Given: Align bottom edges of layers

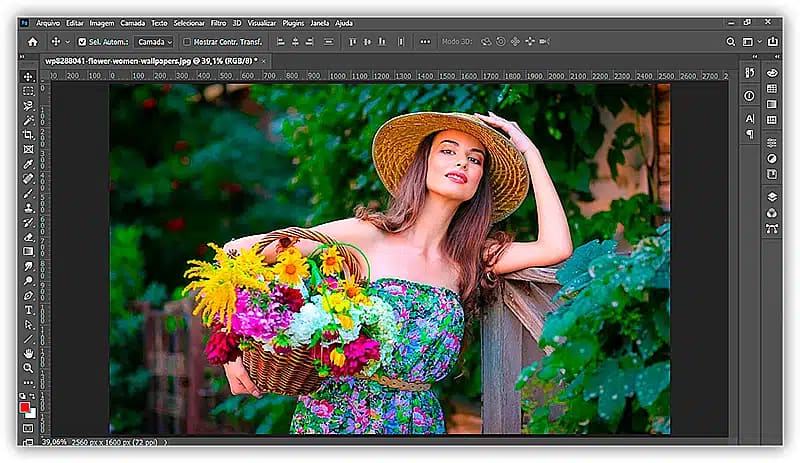Looking at the screenshot, I should 382,42.
